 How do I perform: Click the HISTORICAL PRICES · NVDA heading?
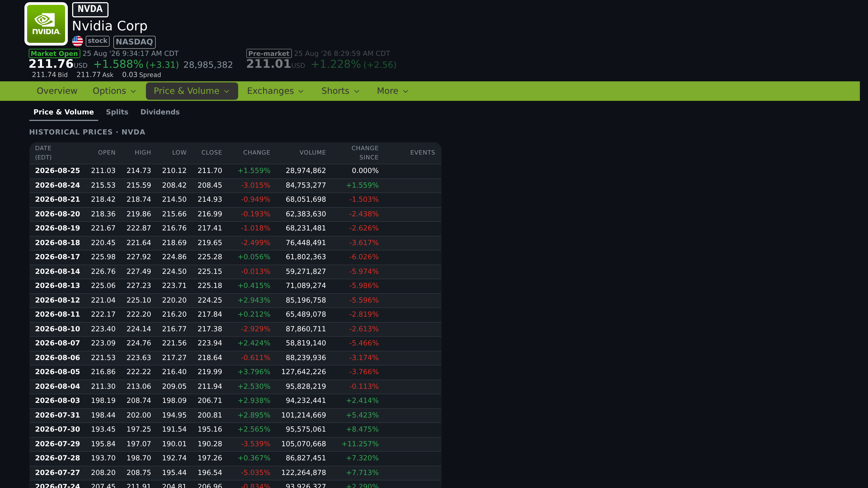click(87, 132)
